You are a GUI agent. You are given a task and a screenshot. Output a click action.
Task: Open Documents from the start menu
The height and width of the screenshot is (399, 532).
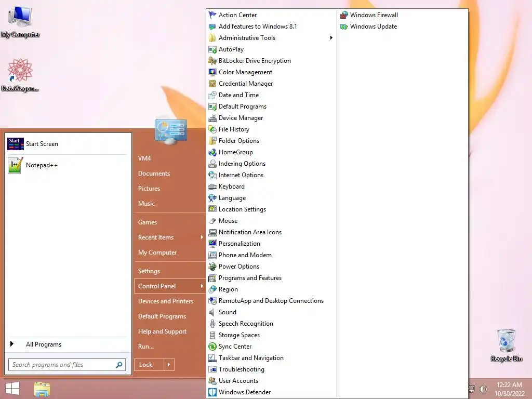154,174
